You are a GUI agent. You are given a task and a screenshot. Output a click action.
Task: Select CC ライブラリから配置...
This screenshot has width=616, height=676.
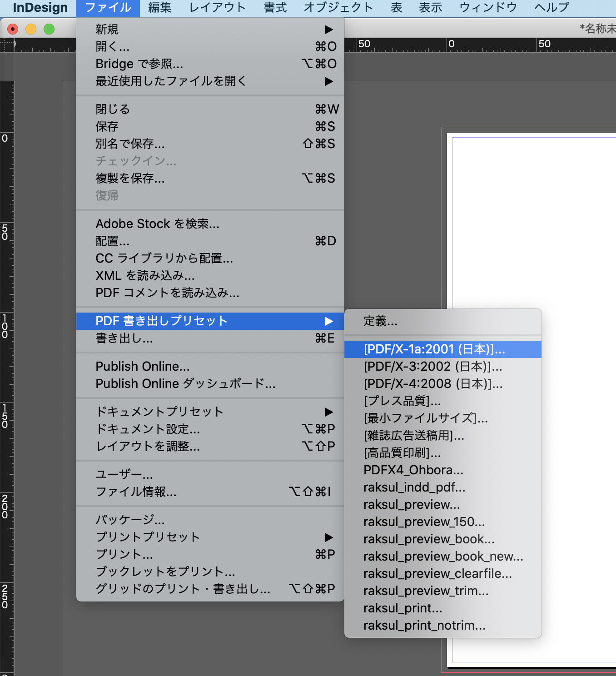[x=210, y=258]
